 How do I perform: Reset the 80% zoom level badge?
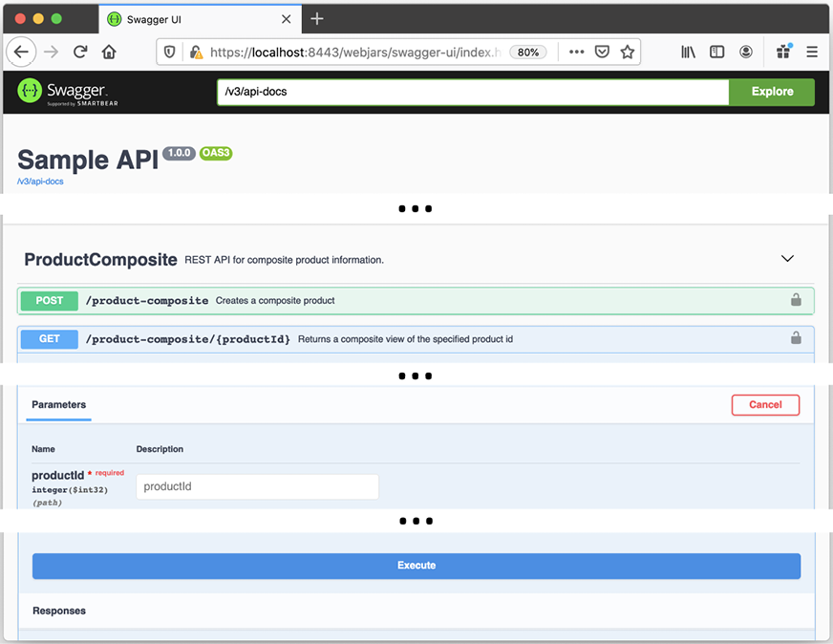click(x=528, y=52)
